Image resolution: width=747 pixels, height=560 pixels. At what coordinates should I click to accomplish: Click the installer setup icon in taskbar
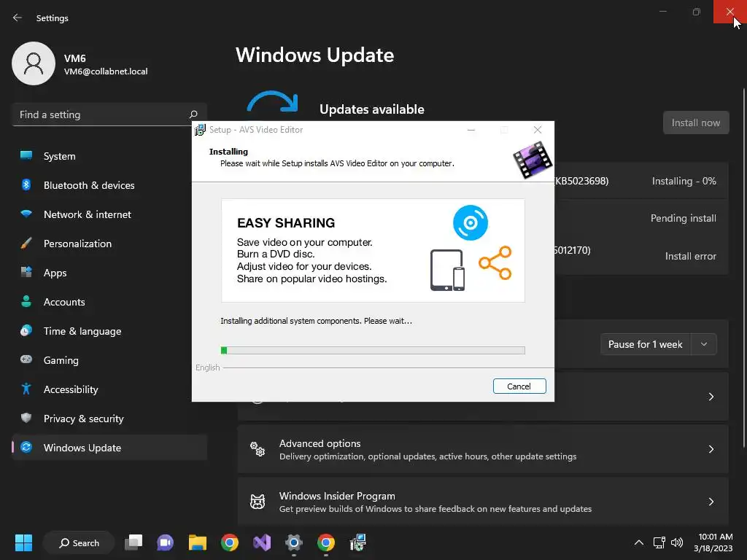click(x=358, y=542)
